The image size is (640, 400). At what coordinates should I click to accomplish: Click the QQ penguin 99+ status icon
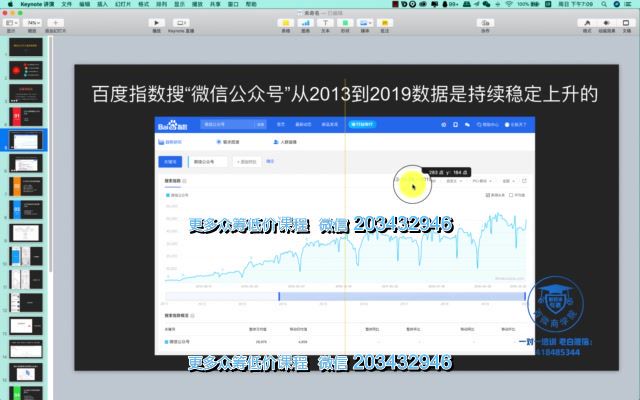tap(449, 4)
